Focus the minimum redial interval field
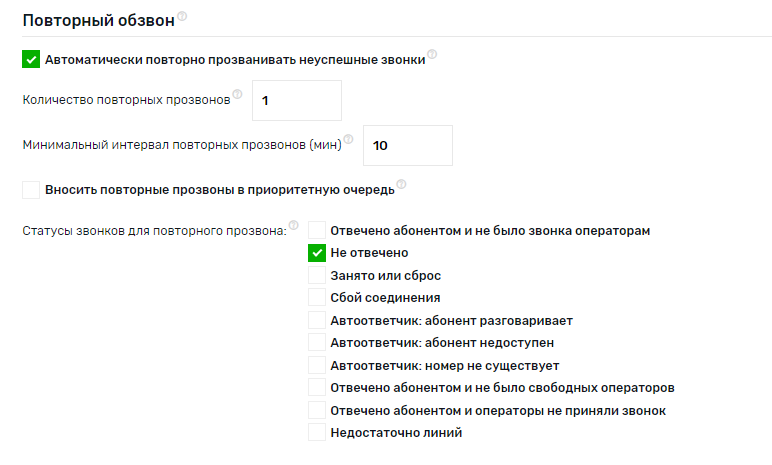This screenshot has height=465, width=772. pyautogui.click(x=408, y=145)
